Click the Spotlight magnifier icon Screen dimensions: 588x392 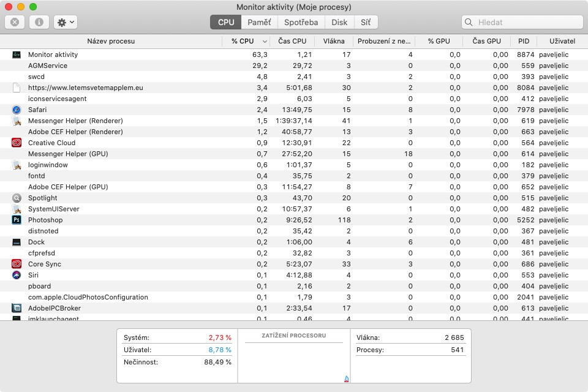tap(17, 198)
